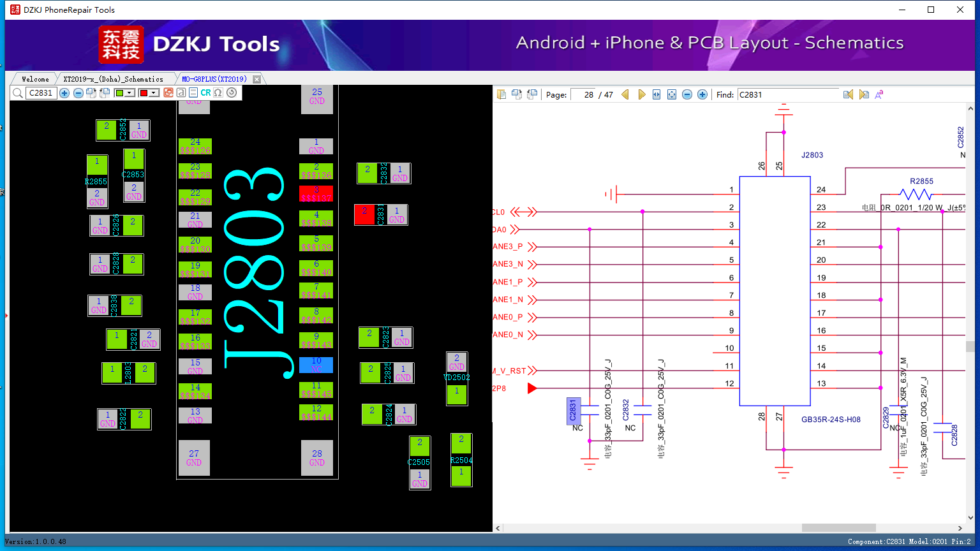The width and height of the screenshot is (980, 551).
Task: Zoom in on the schematic
Action: [702, 94]
